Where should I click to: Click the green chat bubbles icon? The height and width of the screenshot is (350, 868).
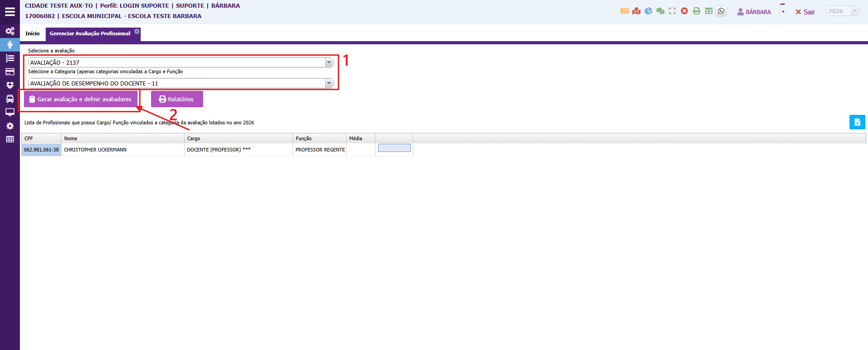[x=660, y=11]
